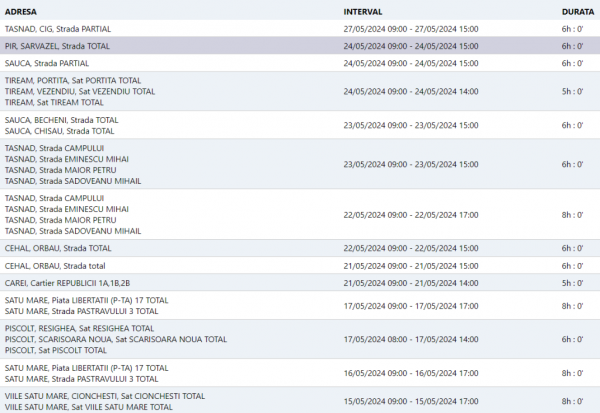
Task: Click the ADRESA column header
Action: click(22, 10)
